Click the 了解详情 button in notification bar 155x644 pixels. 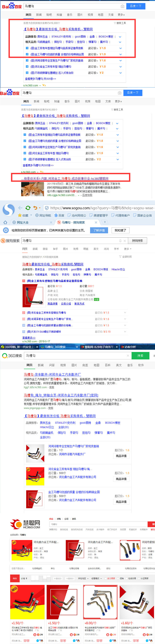coord(99,230)
